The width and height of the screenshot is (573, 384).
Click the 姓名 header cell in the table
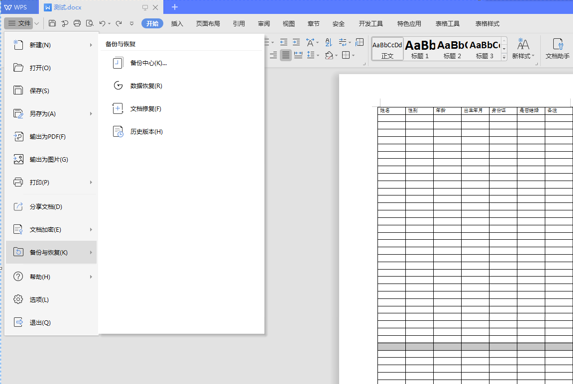391,110
